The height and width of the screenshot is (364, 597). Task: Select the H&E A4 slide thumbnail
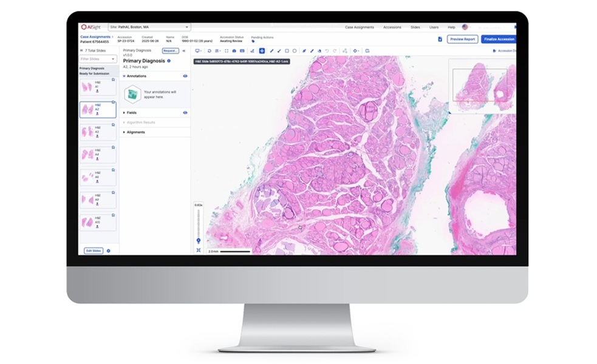(97, 155)
